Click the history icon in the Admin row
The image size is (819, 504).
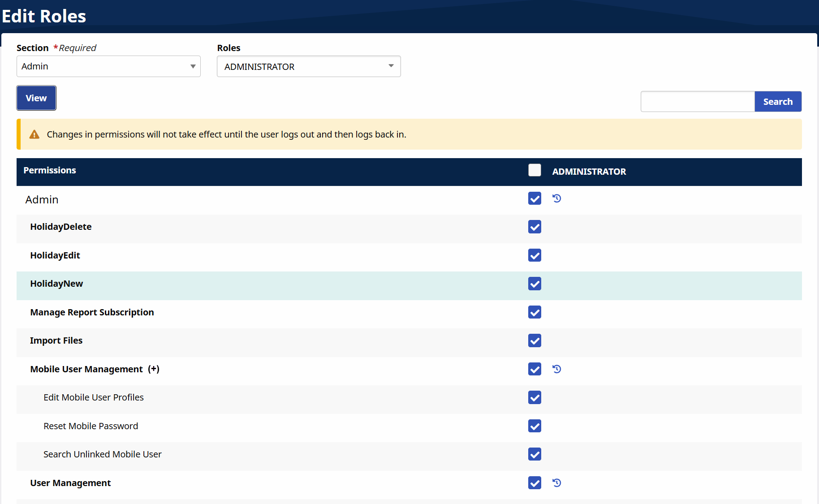pyautogui.click(x=556, y=198)
